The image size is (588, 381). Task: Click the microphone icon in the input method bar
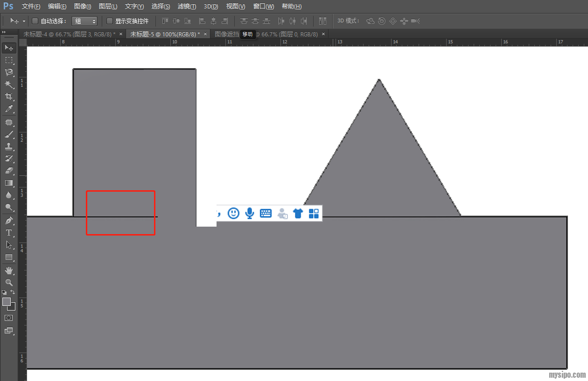250,213
